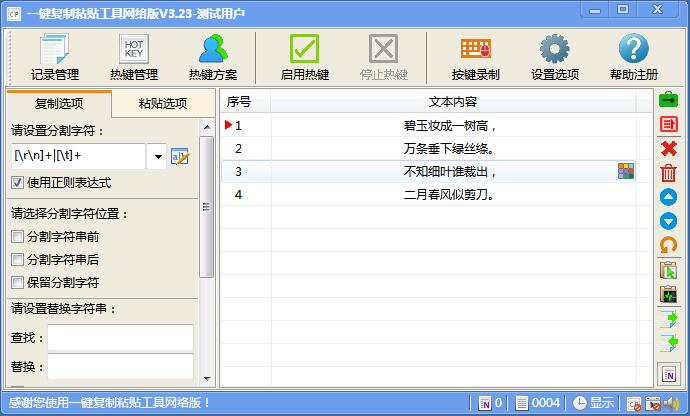Viewport: 690px width, 416px height.
Task: Click the blue move up arrow icon
Action: (x=668, y=197)
